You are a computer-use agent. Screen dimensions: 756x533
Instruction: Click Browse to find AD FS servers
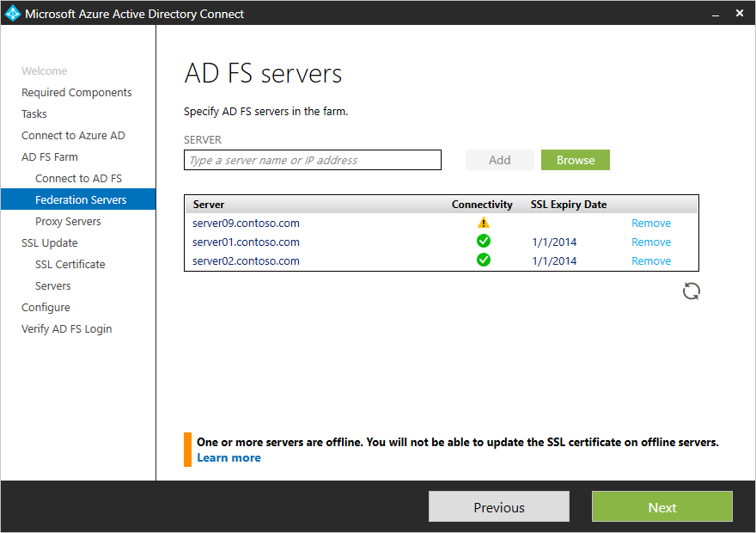click(575, 160)
